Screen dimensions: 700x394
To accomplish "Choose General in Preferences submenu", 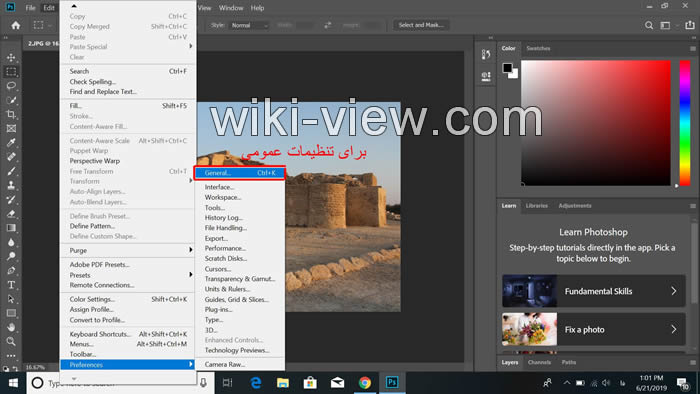I will coord(240,173).
